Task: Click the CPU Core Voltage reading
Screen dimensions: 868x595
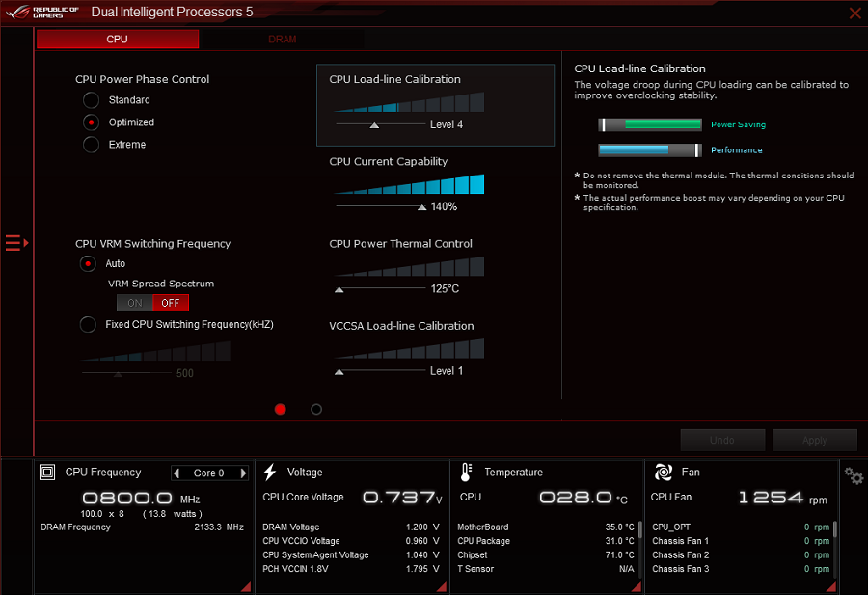Action: [402, 498]
